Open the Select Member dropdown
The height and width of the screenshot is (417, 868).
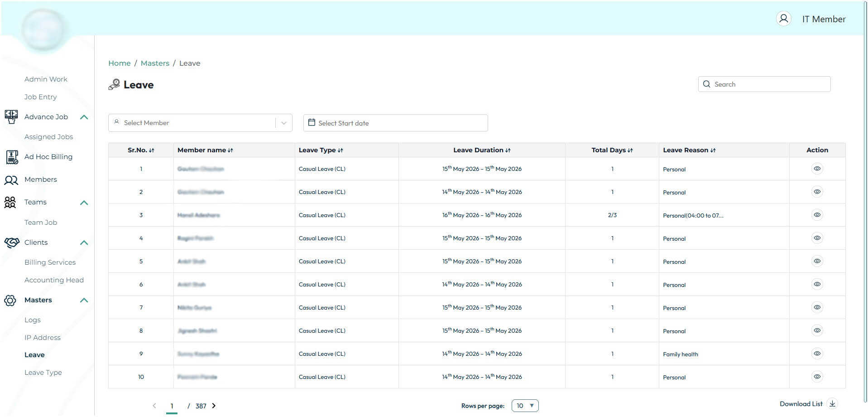200,123
